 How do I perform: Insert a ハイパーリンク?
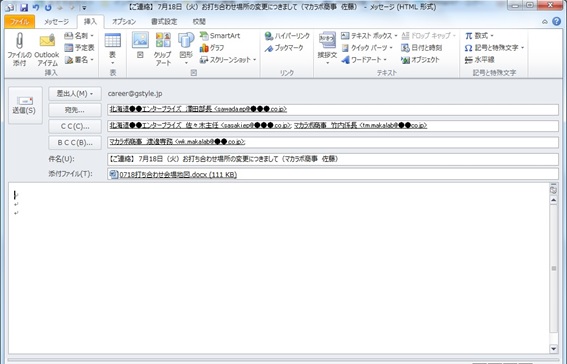287,36
